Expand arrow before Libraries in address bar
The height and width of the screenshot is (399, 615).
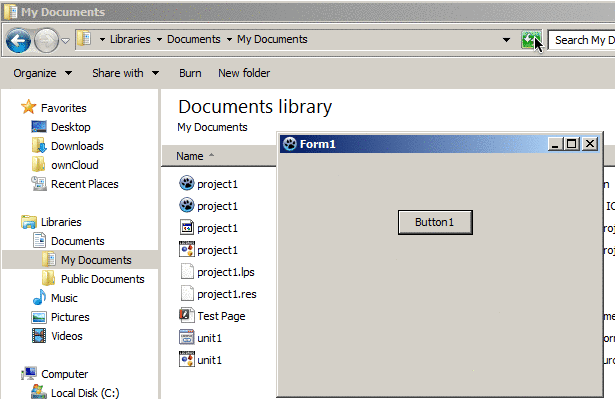(102, 40)
